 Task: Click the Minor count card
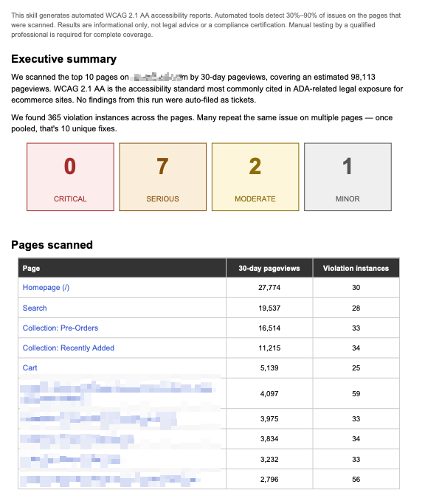pyautogui.click(x=348, y=177)
